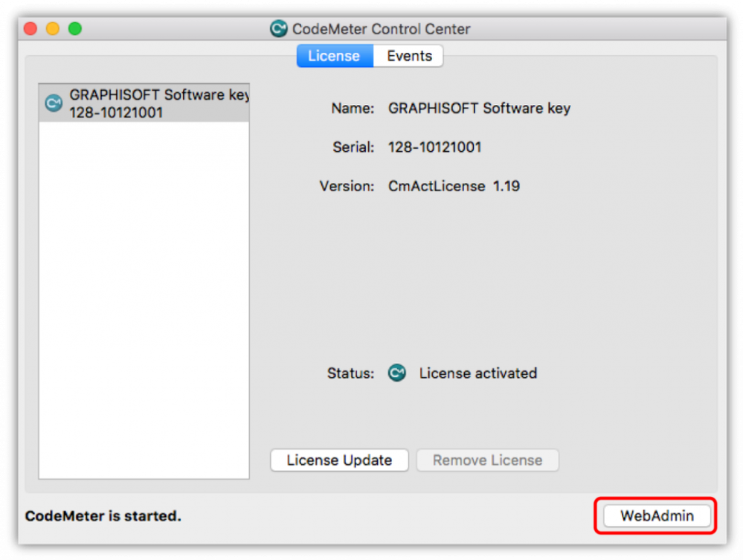
Task: Maximize the window with green button
Action: [75, 28]
